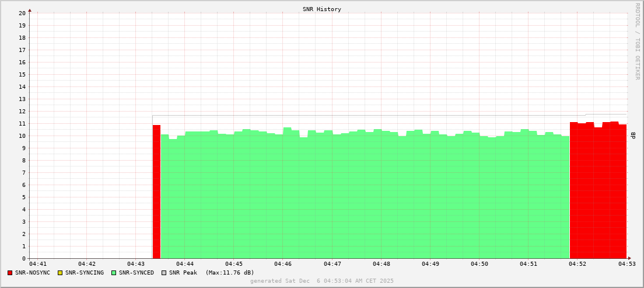Click the arrow at the end of x-axis
The width and height of the screenshot is (644, 288).
[x=629, y=258]
